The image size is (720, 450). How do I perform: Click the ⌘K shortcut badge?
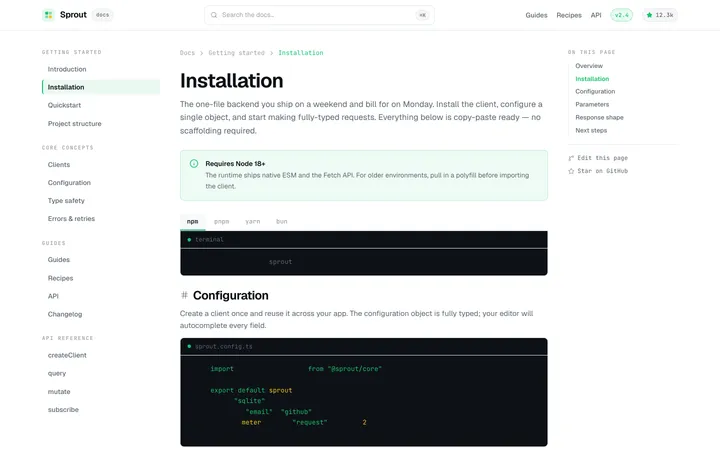[422, 15]
